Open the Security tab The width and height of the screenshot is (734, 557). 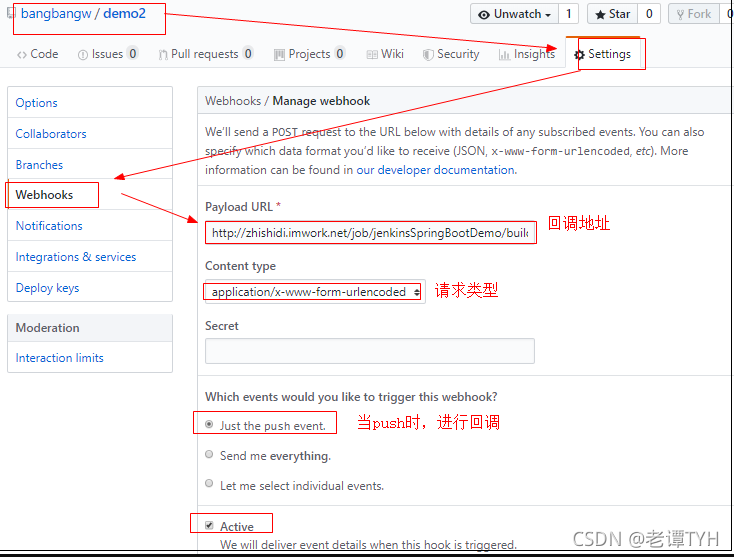coord(451,54)
